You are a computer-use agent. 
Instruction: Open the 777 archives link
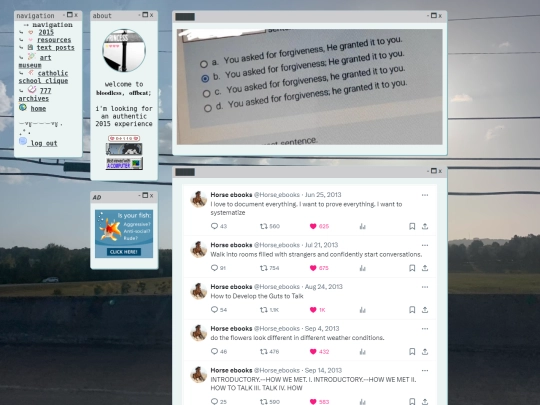[x=34, y=94]
